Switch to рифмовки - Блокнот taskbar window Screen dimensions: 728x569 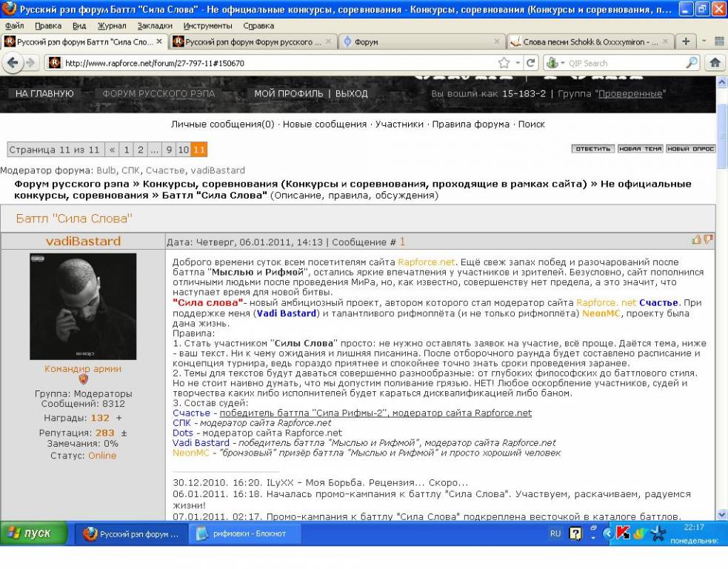point(244,533)
